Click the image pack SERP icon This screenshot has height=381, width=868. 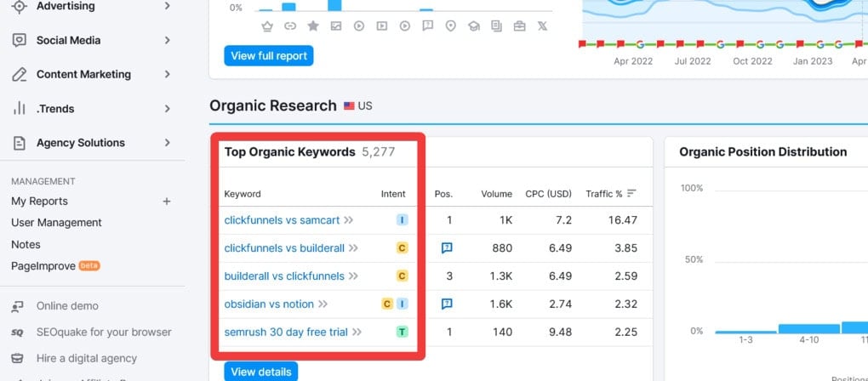pos(336,26)
